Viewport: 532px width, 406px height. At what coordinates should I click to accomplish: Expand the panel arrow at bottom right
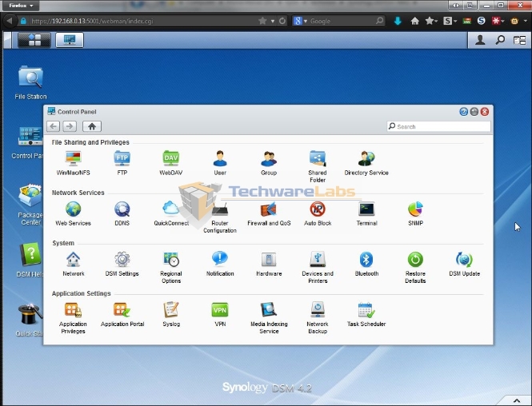516,401
